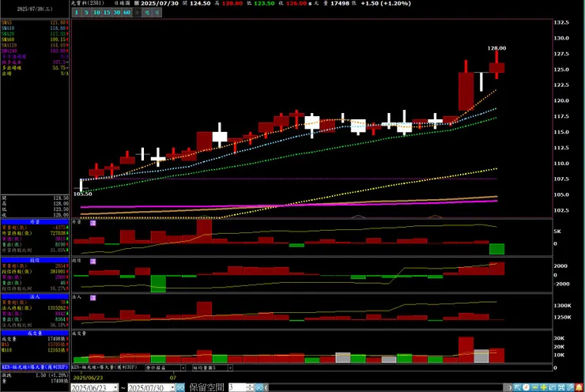The width and height of the screenshot is (585, 392).
Task: Select the 5-minute chart interval
Action: 86,13
